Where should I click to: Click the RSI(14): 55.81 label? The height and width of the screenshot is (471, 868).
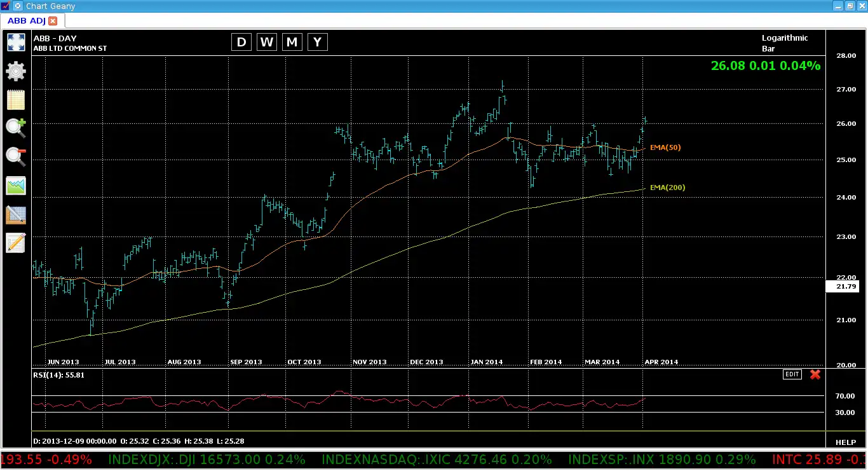click(58, 375)
